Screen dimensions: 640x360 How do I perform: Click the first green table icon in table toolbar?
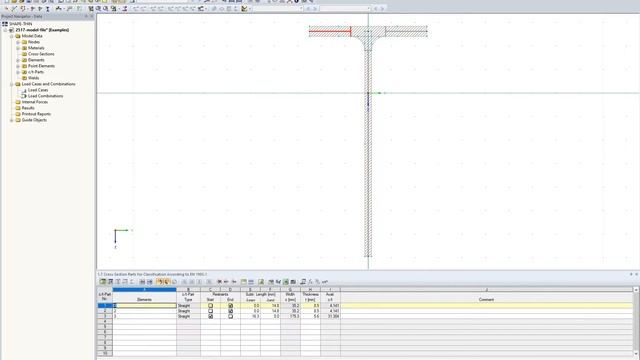click(x=103, y=282)
